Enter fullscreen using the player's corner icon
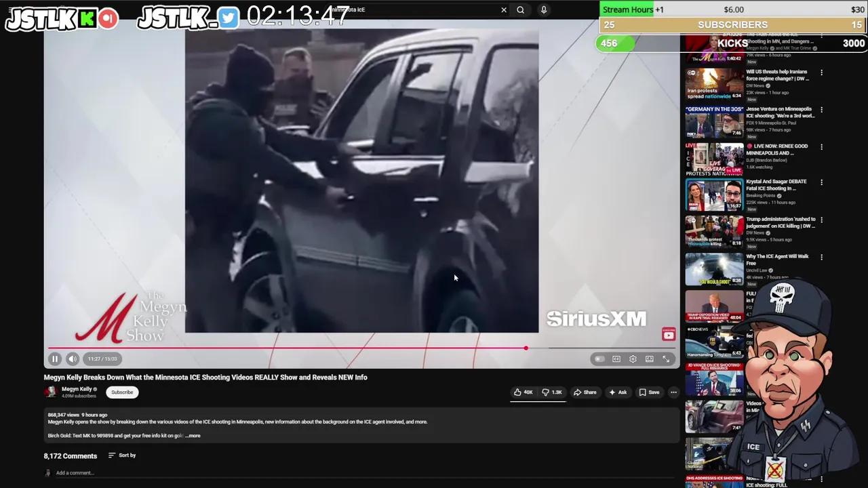This screenshot has height=488, width=868. click(x=666, y=359)
